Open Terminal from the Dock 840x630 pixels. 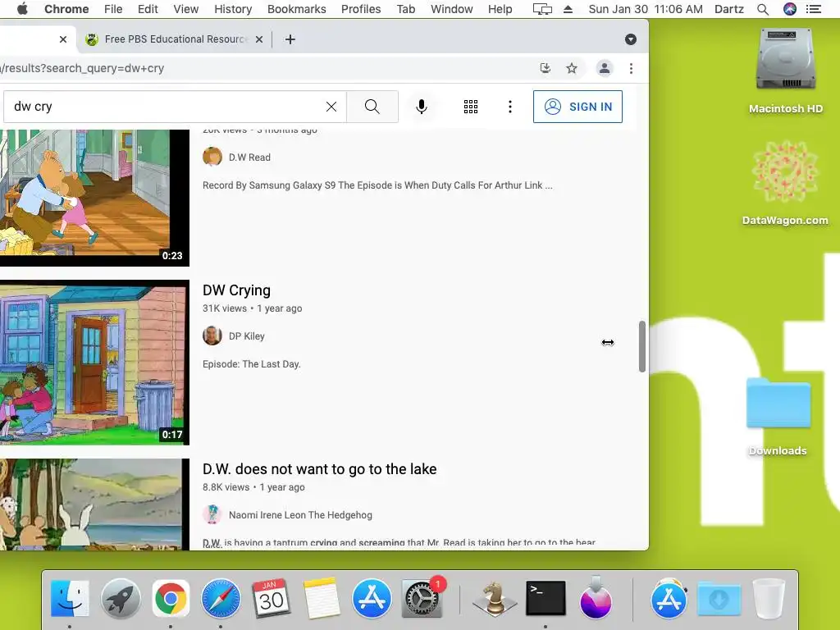546,598
